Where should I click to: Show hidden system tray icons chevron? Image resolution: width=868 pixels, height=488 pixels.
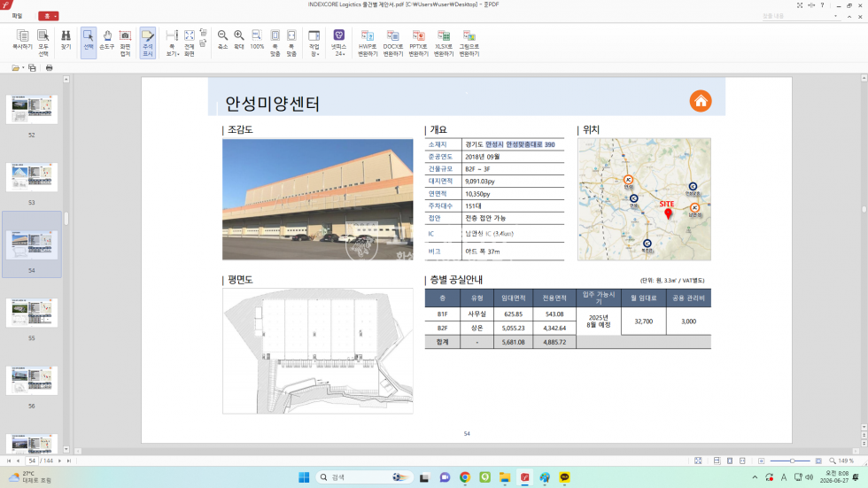point(755,477)
